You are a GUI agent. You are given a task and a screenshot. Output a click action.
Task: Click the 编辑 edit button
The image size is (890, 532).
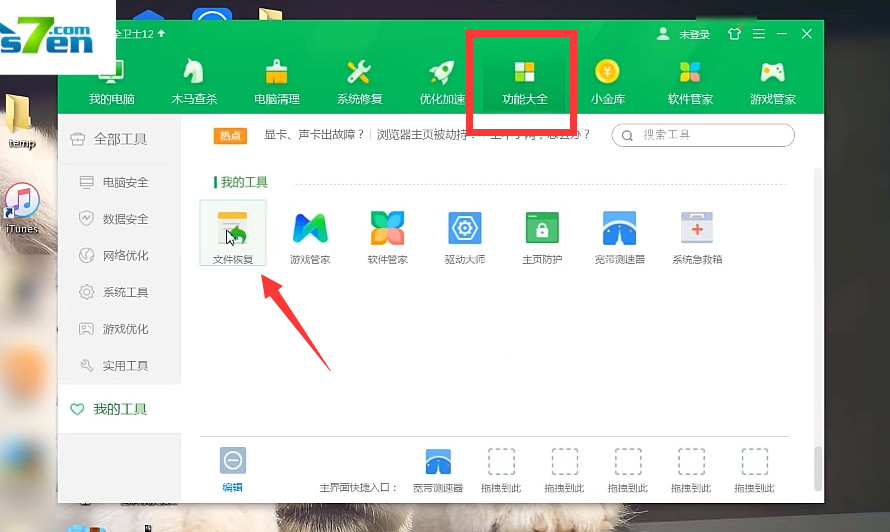click(x=233, y=469)
